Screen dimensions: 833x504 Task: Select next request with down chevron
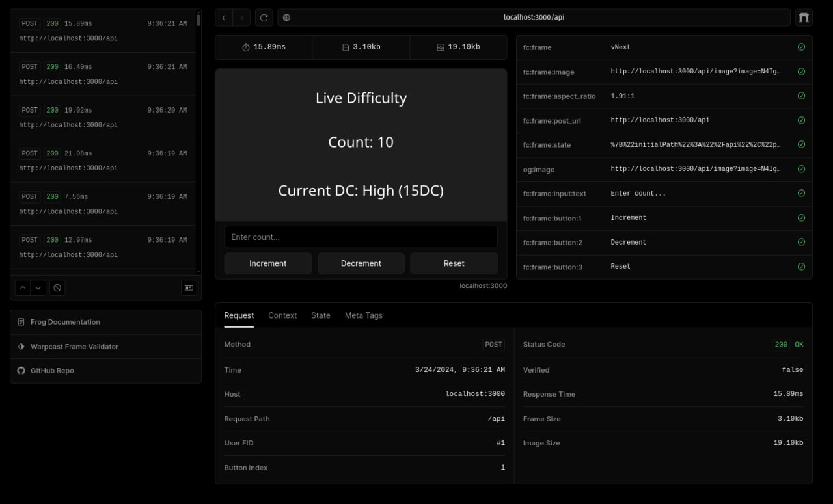tap(38, 287)
